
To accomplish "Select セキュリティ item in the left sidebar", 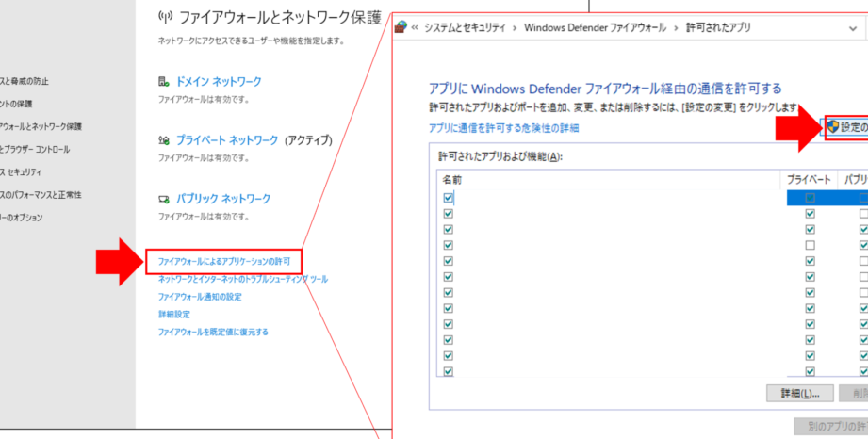I will (21, 171).
